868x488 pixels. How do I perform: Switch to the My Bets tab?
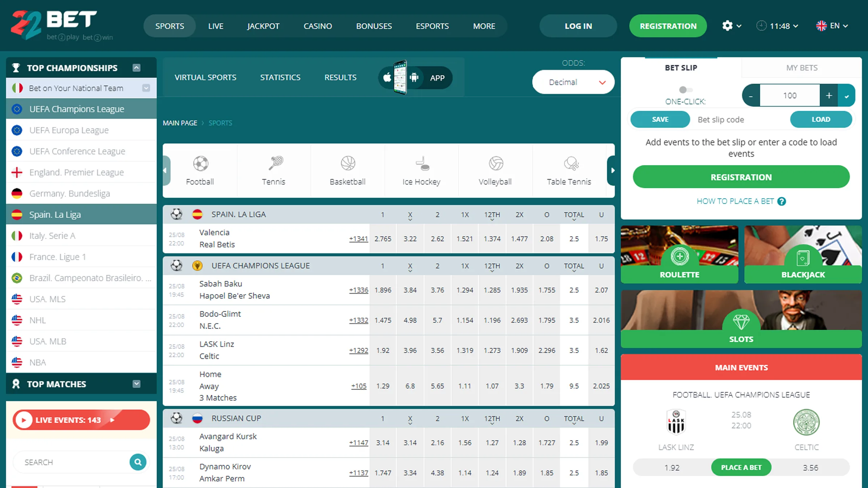click(x=802, y=68)
